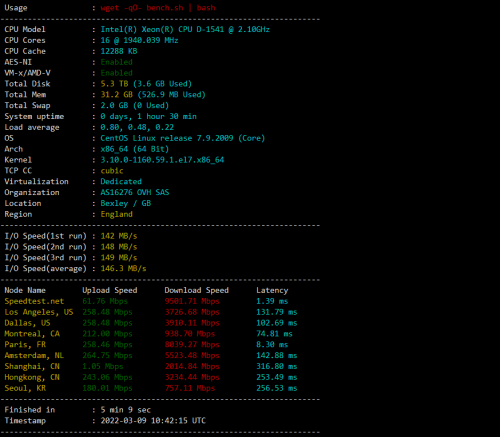500x437 pixels.
Task: Select the CPU Model value text
Action: tap(185, 29)
